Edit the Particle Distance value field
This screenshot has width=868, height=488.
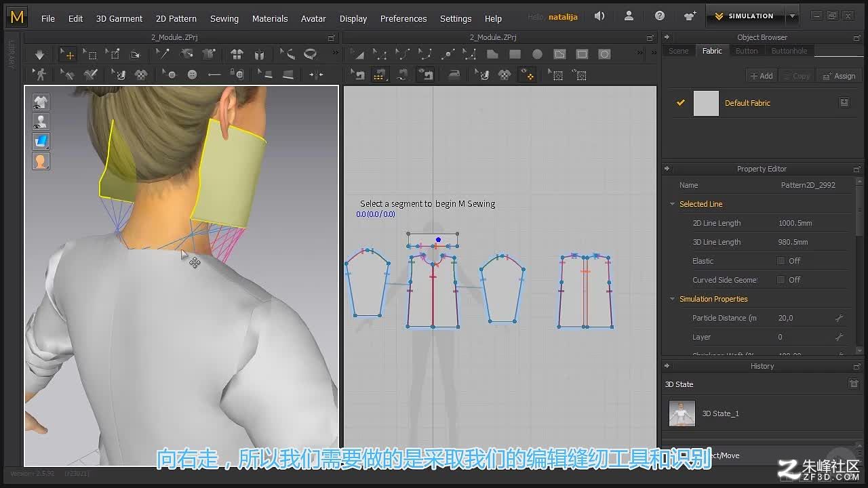click(x=804, y=318)
